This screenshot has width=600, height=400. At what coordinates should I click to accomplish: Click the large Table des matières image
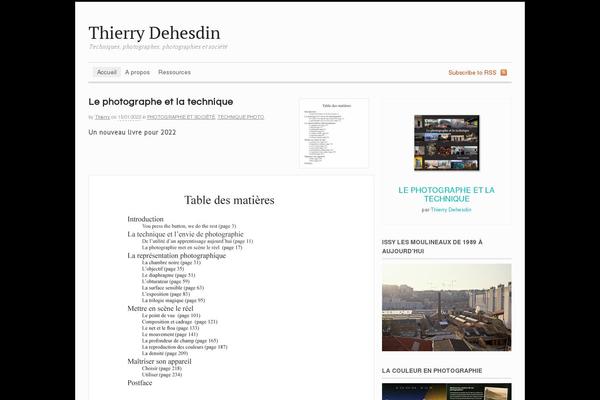(231, 288)
